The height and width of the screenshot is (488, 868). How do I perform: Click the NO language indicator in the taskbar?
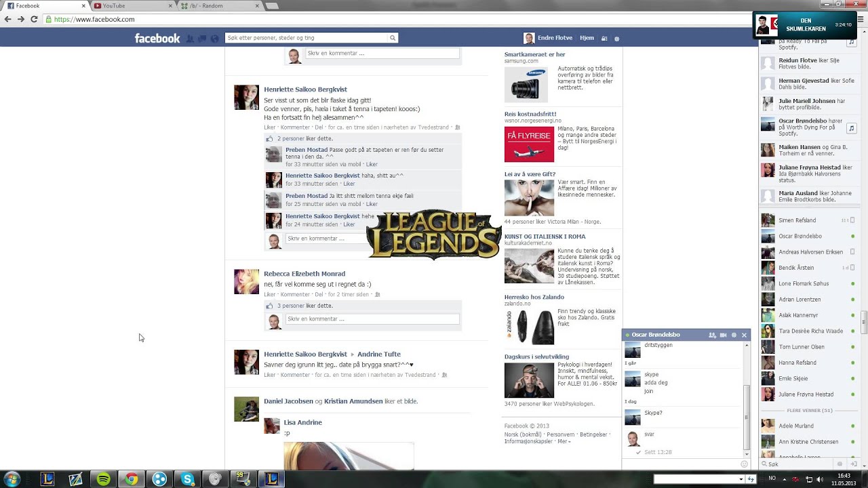(x=772, y=479)
